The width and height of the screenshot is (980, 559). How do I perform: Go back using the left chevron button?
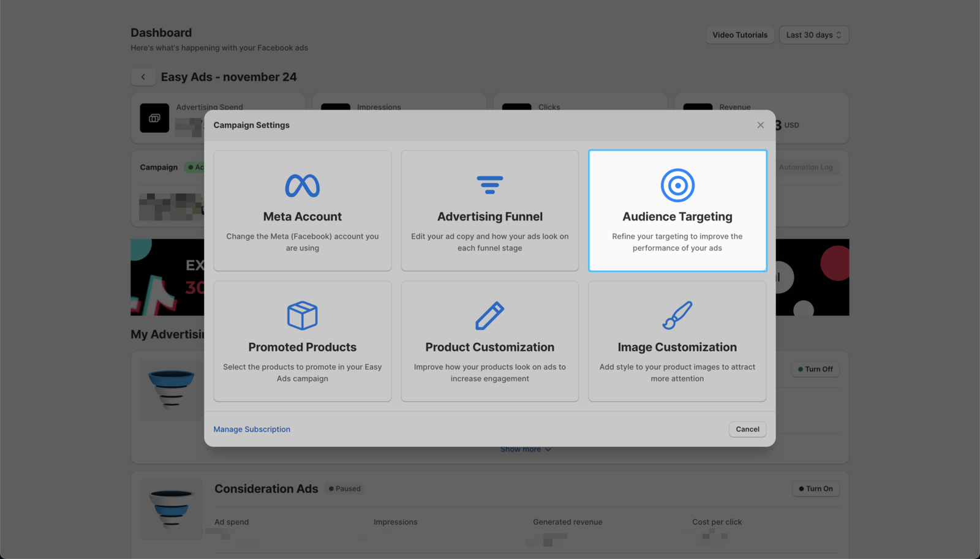143,77
